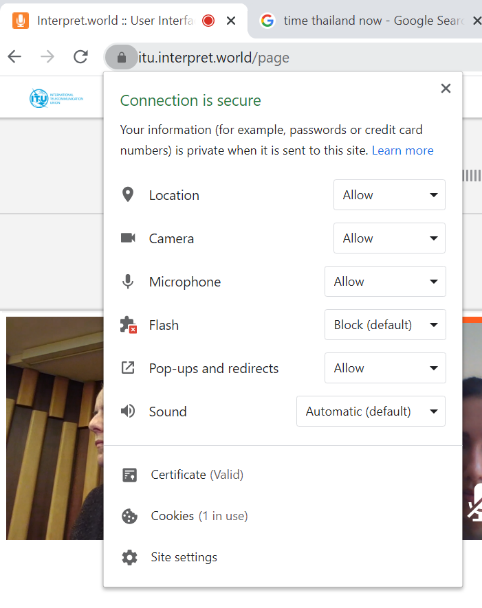Click the address bar URL text
Viewport: 482px width, 608px height.
coord(214,58)
